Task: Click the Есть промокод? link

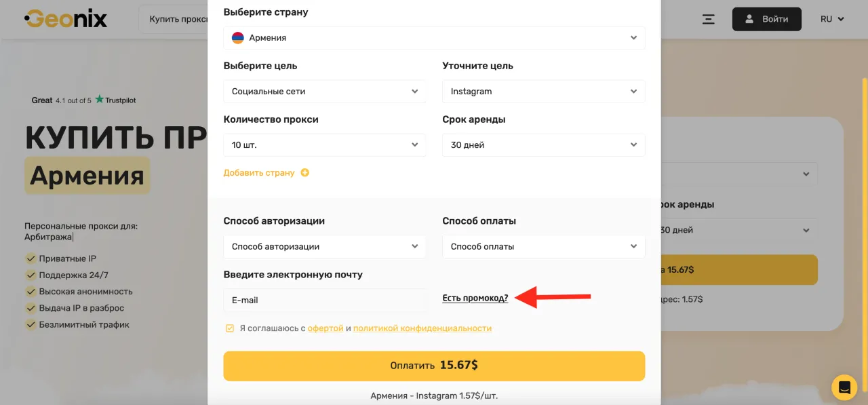Action: [475, 298]
